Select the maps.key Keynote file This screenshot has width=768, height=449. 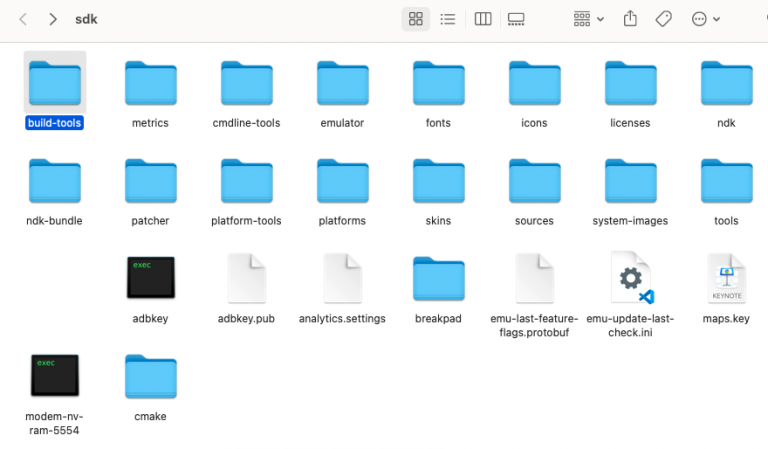pos(726,278)
